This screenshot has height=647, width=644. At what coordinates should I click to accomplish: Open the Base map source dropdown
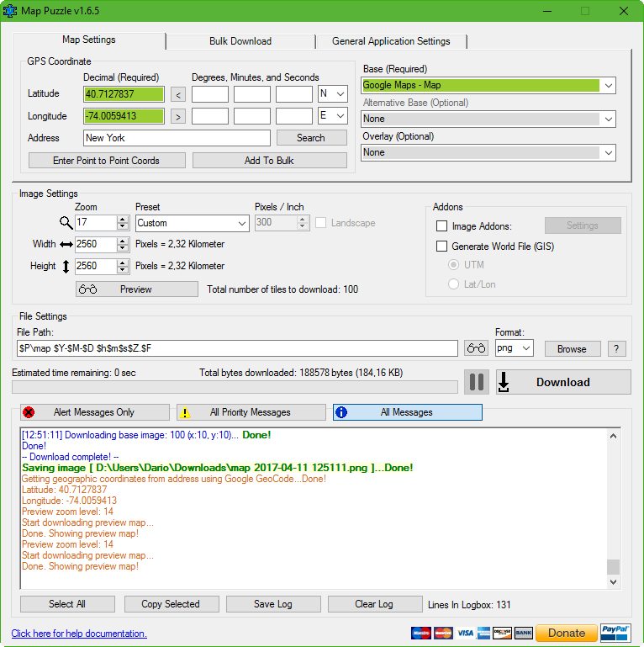(488, 85)
